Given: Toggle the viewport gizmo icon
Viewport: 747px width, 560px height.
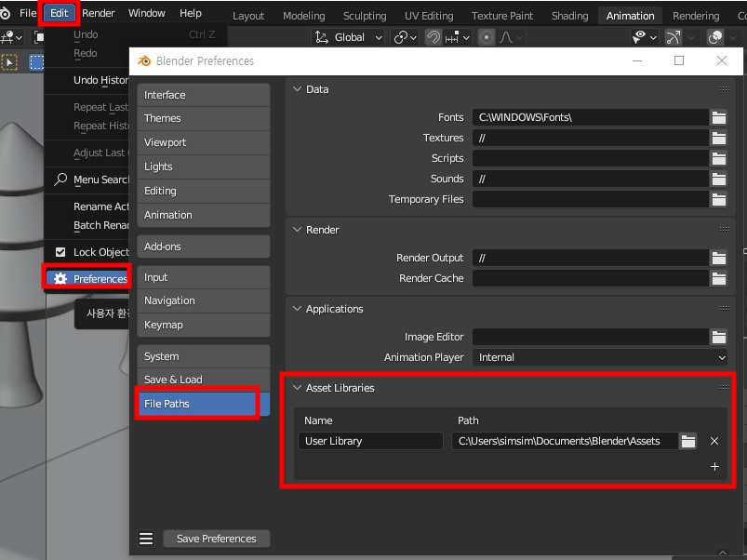Looking at the screenshot, I should [x=674, y=37].
